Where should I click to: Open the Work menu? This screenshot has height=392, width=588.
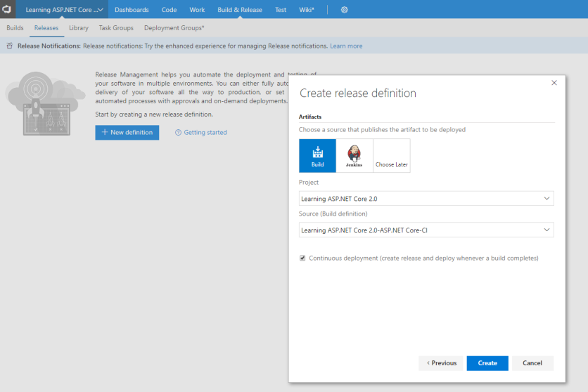click(197, 10)
